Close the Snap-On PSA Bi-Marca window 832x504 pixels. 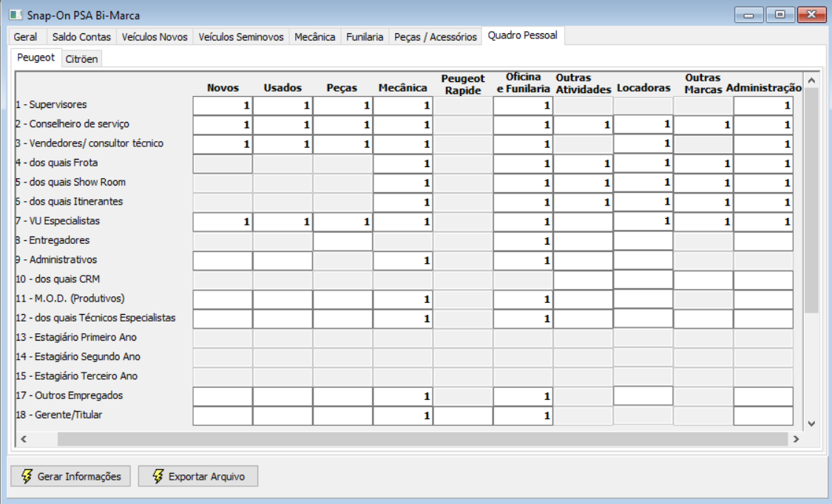pyautogui.click(x=811, y=15)
